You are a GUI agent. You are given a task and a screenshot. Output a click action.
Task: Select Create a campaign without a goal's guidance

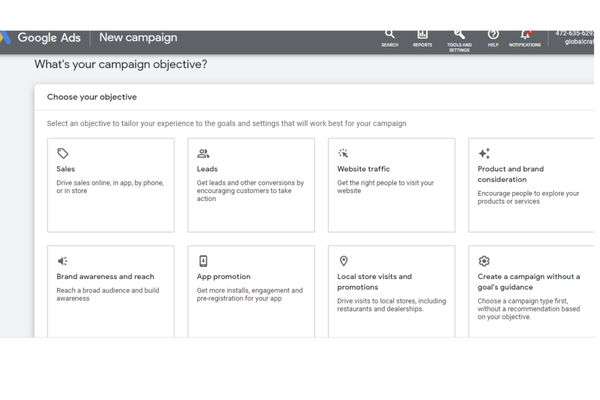(x=532, y=292)
